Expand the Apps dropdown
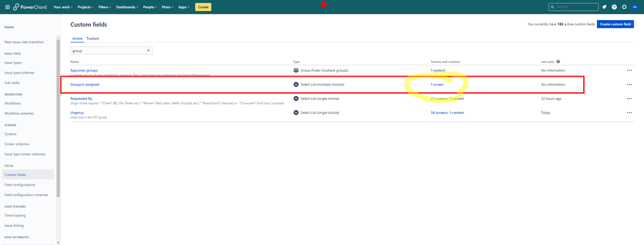Screen dimensions: 644x245 pos(184,7)
